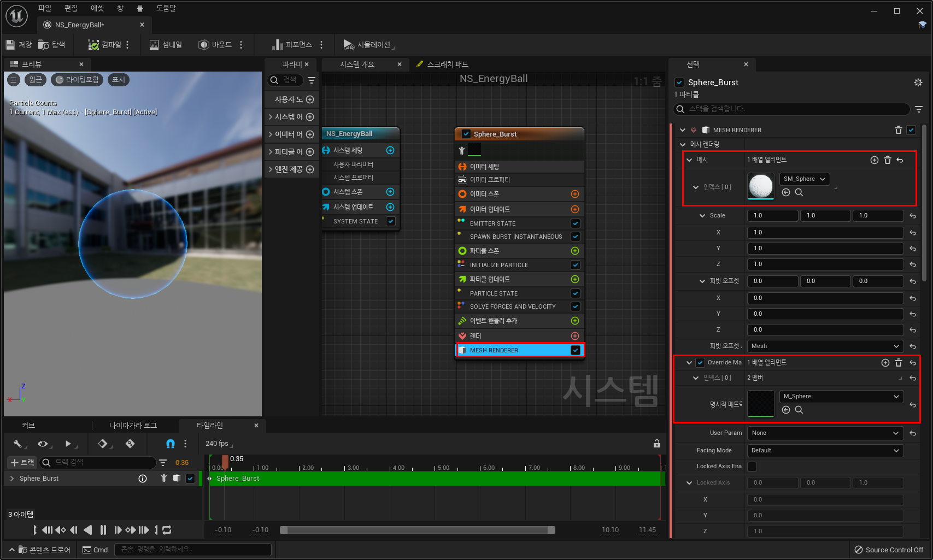Toggle Override Materials checkbox
Image resolution: width=933 pixels, height=560 pixels.
[x=700, y=363]
